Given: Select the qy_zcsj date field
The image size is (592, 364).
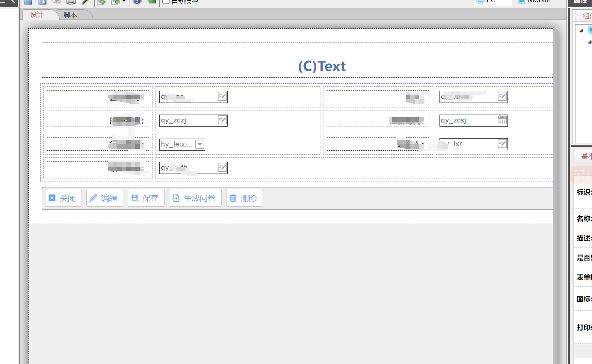Looking at the screenshot, I should point(474,120).
